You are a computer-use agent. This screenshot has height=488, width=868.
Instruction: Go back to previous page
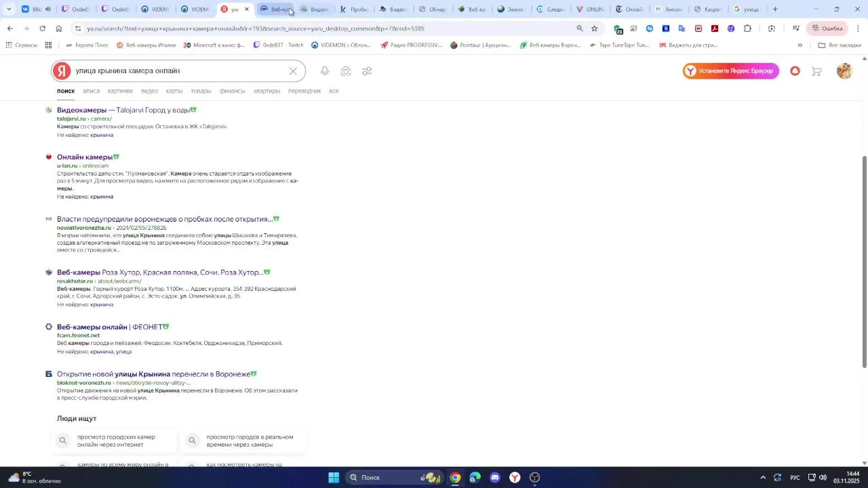tap(9, 28)
